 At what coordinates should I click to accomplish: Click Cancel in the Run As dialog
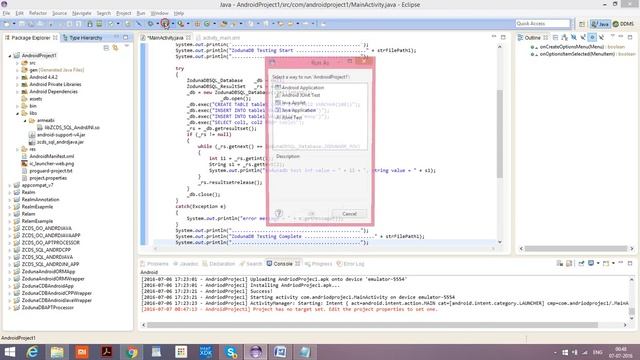click(x=349, y=213)
